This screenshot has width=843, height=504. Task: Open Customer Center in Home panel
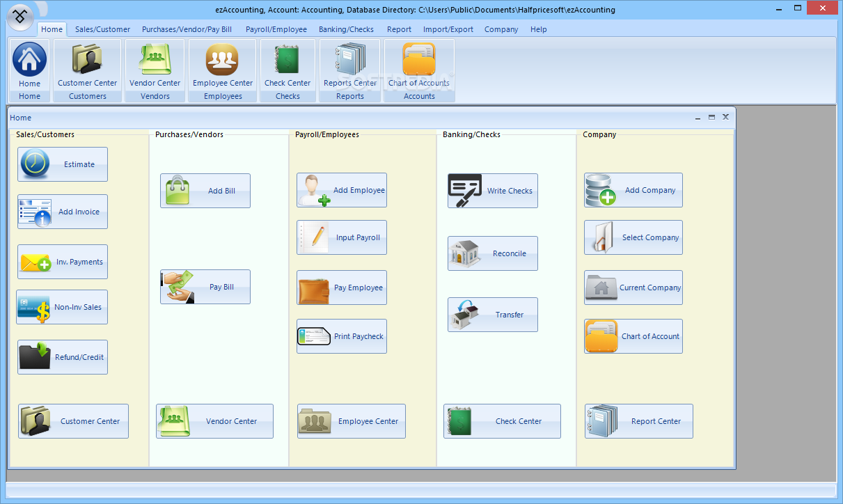click(74, 421)
